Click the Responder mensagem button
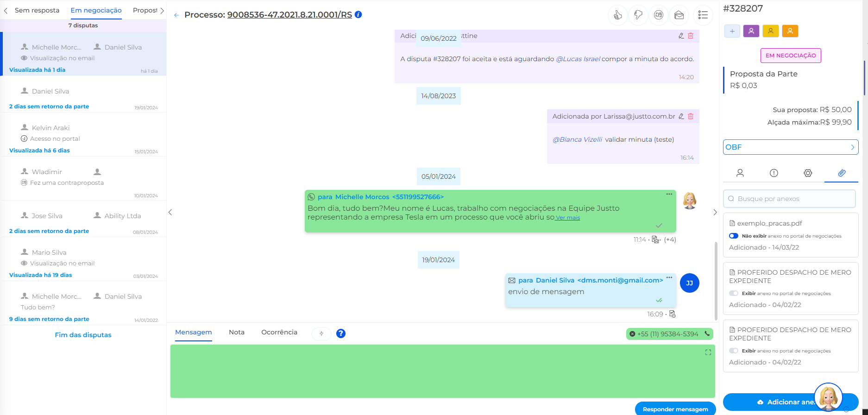This screenshot has height=415, width=868. pos(675,409)
